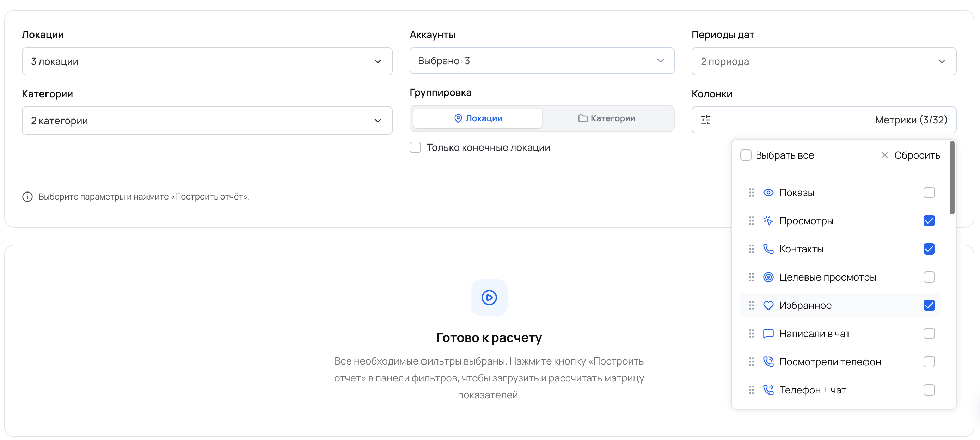Click the heart icon beside Избранное
The height and width of the screenshot is (440, 980).
pyautogui.click(x=768, y=305)
